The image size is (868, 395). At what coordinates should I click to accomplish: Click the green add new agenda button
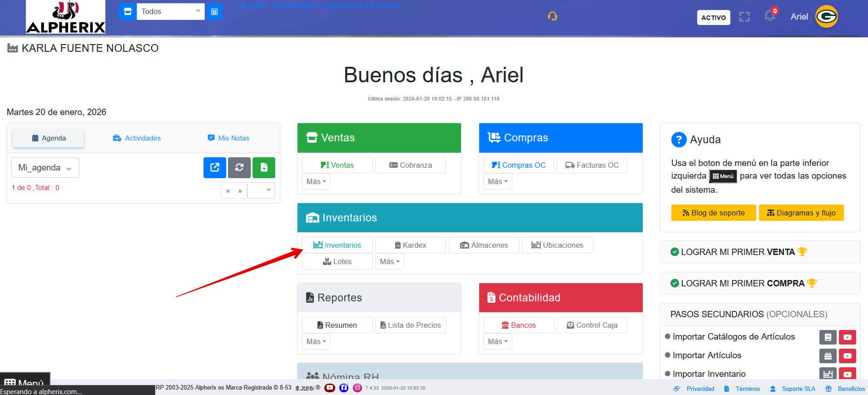point(264,167)
